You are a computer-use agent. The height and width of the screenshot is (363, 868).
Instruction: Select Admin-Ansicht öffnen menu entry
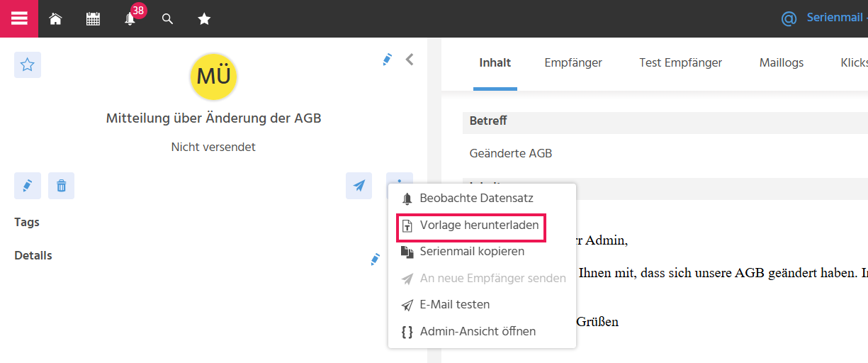(x=482, y=332)
